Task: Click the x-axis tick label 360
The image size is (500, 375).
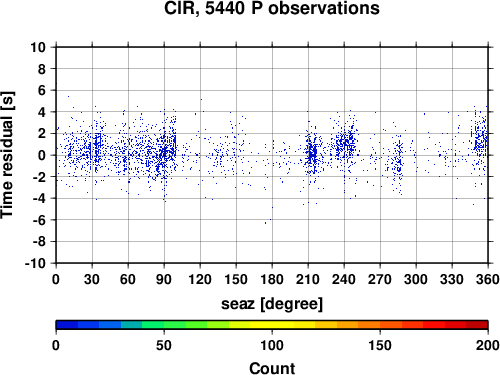Action: click(x=488, y=279)
